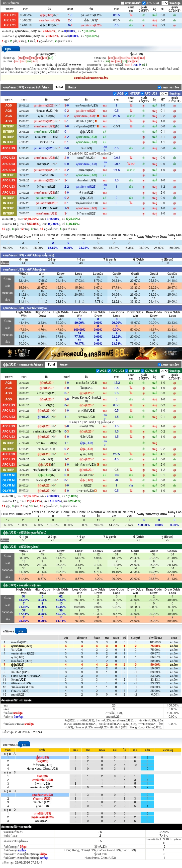The width and height of the screenshot is (182, 868).
Task: Click the 60.00% Total Win value for อุซเบกิสถาน
Action: [x=7, y=248]
